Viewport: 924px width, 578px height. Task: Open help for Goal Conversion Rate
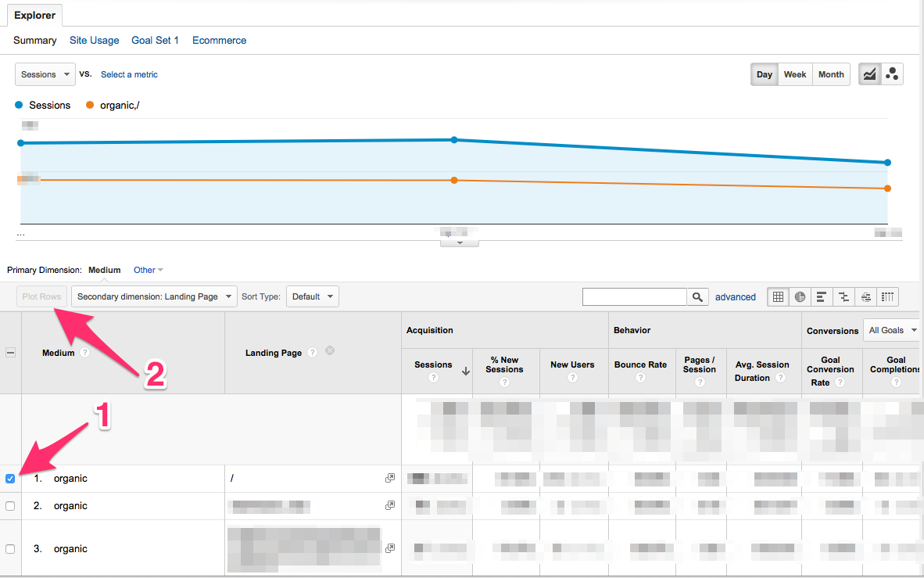coord(840,382)
